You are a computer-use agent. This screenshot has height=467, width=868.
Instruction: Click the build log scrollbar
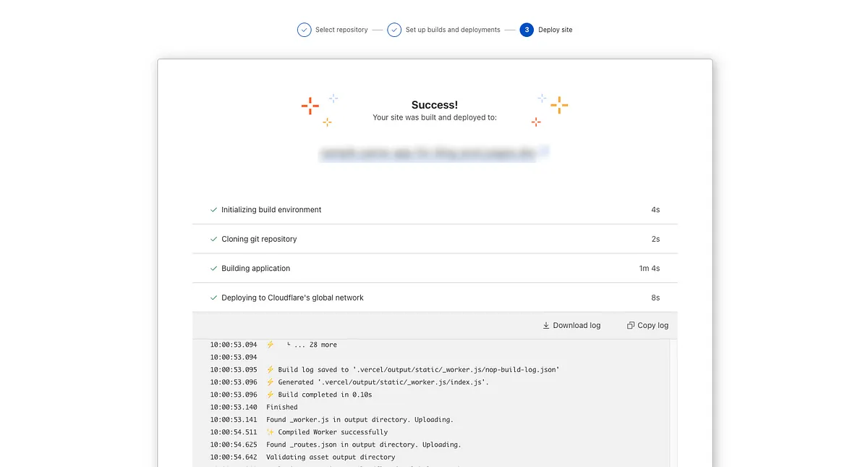(674, 398)
